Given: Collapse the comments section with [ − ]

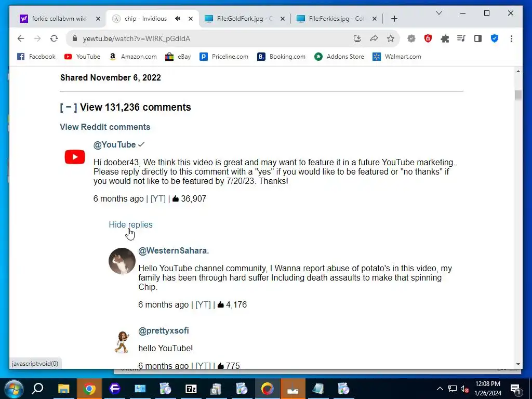Looking at the screenshot, I should 68,107.
